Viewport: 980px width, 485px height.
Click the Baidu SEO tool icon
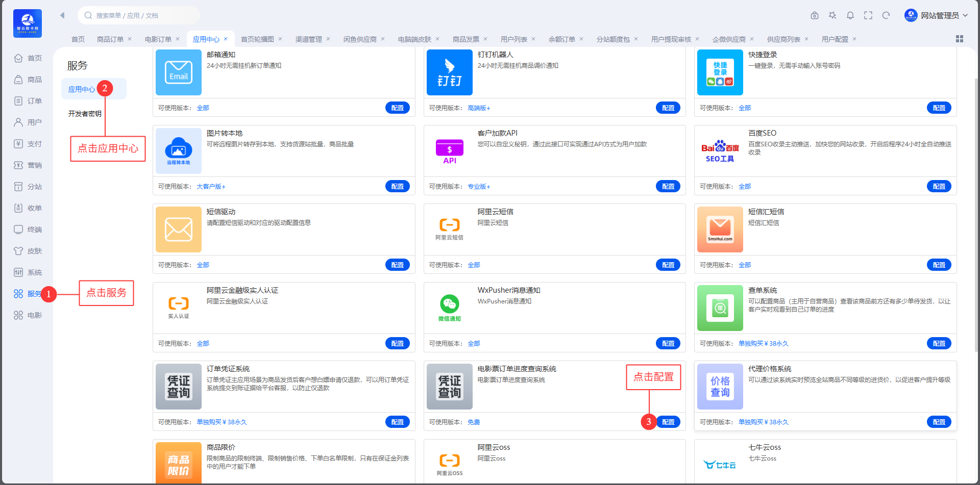720,151
